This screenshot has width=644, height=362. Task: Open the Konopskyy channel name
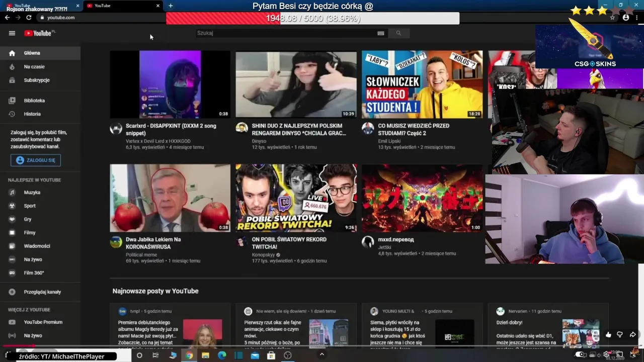(264, 255)
